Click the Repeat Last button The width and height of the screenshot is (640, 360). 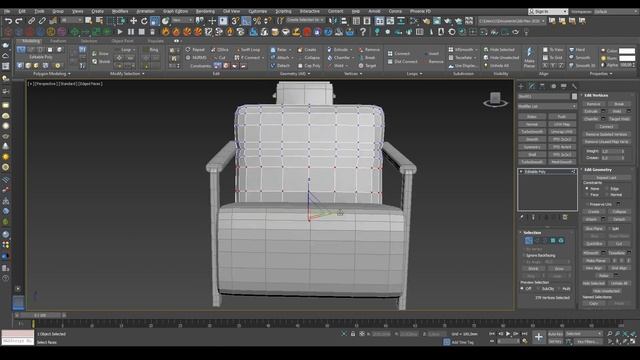pyautogui.click(x=606, y=178)
